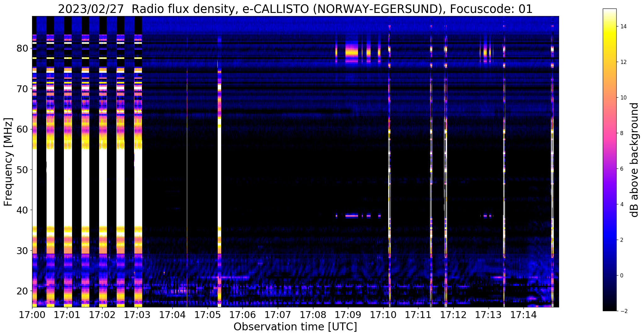
Task: Click the 17:11 time tick label
Action: pos(418,315)
